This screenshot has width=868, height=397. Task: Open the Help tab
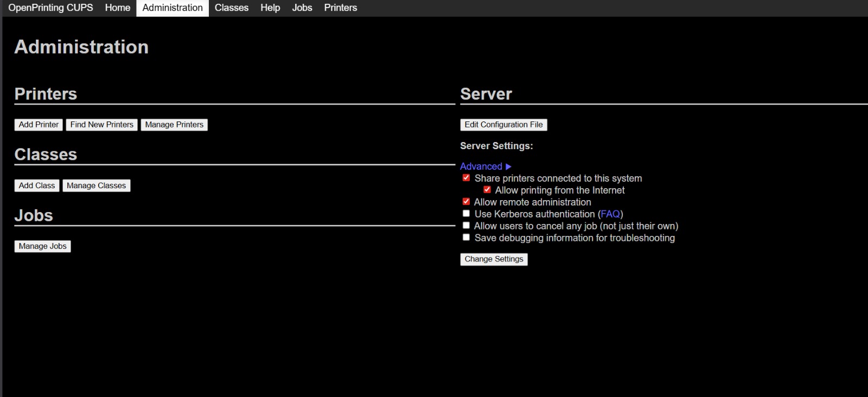(x=270, y=8)
